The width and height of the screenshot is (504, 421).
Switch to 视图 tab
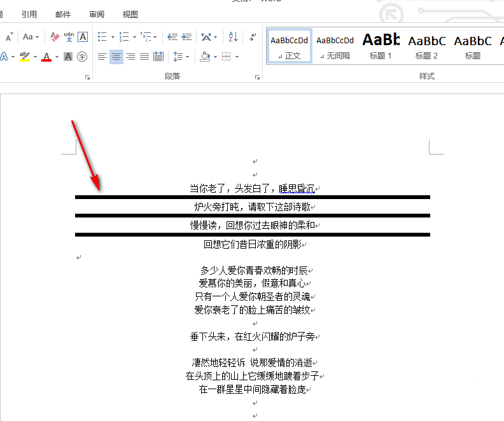[x=130, y=15]
